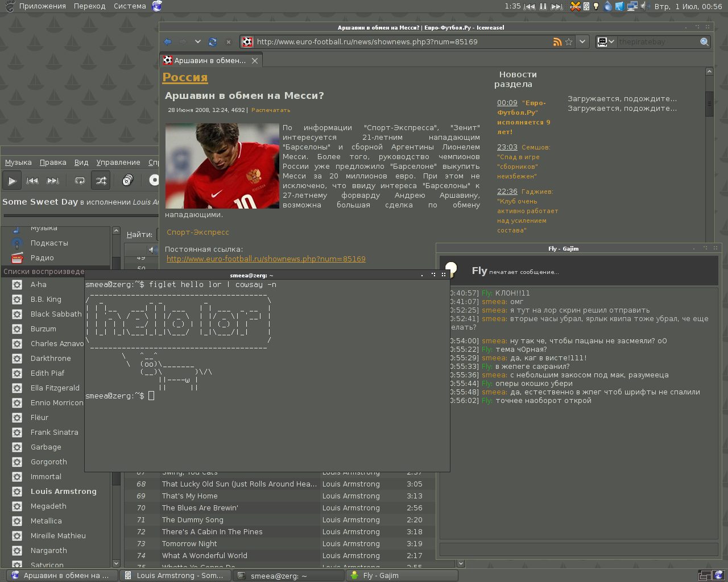Open the Приложения menu on top panel
The image size is (728, 582).
coord(42,6)
